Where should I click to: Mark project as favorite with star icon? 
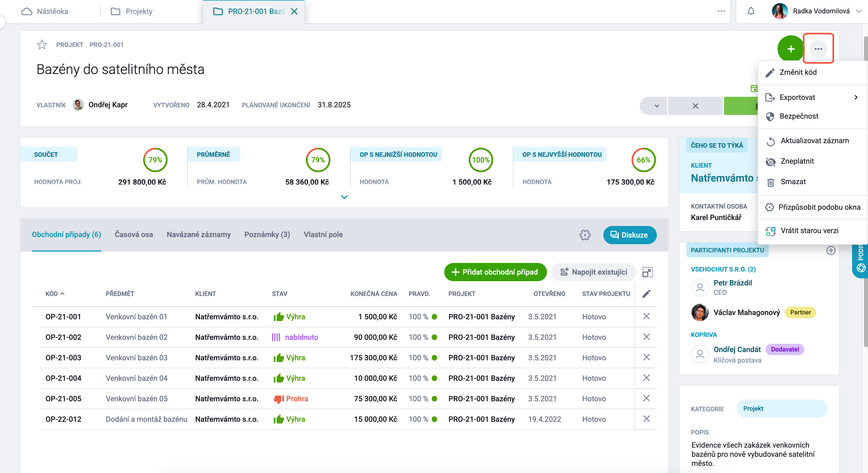click(42, 44)
